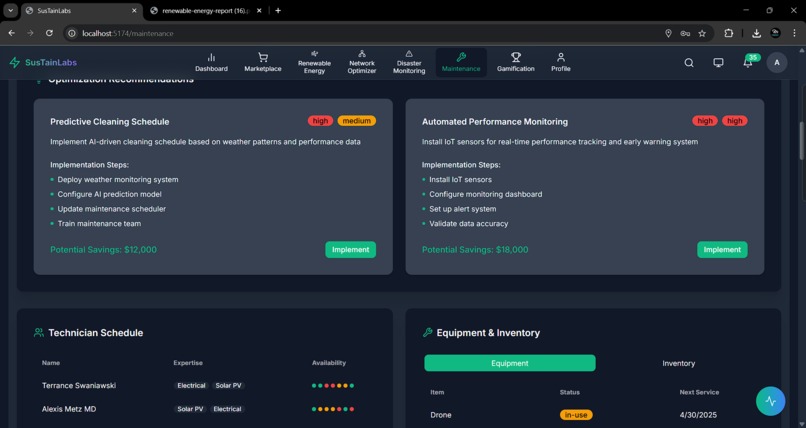Click the floating activity pulse button
The width and height of the screenshot is (806, 428).
click(x=771, y=401)
